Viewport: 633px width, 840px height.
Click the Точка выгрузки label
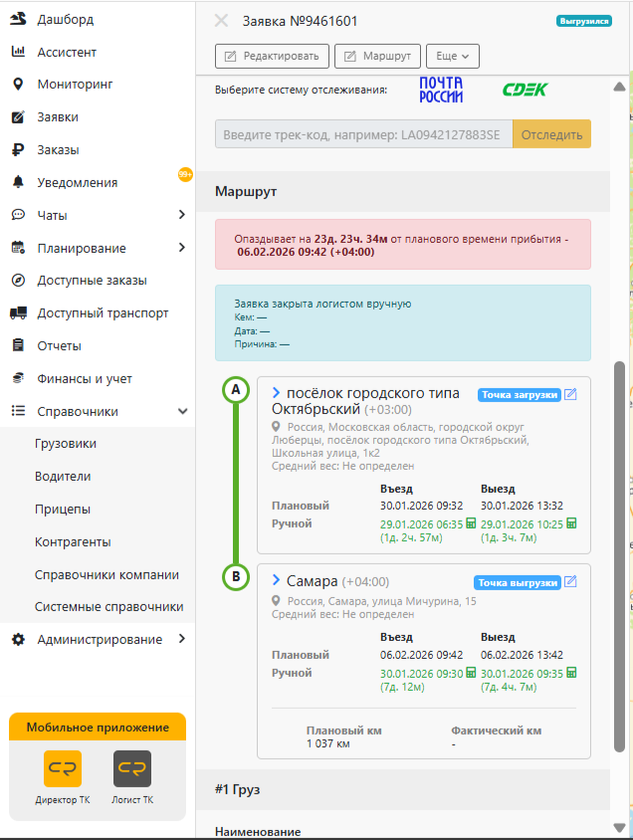(518, 582)
